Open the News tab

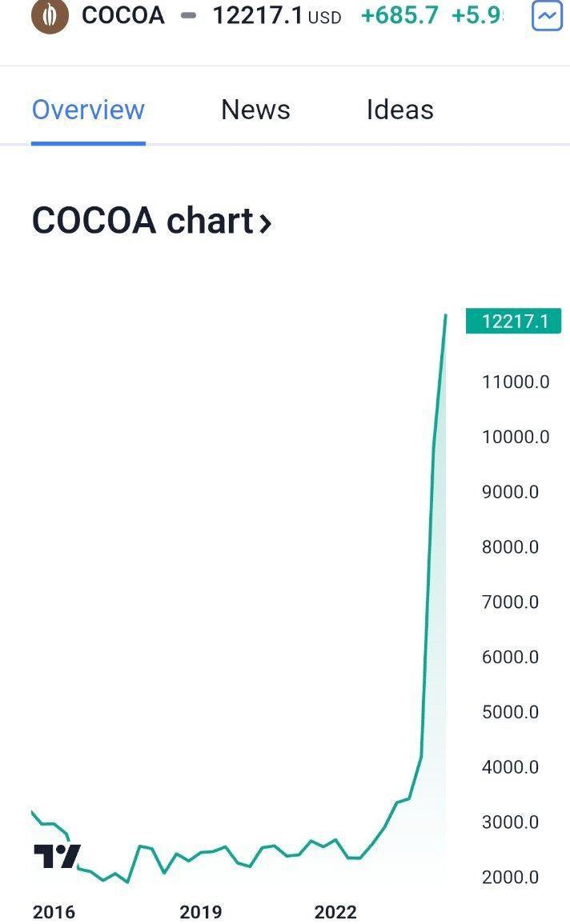point(255,110)
